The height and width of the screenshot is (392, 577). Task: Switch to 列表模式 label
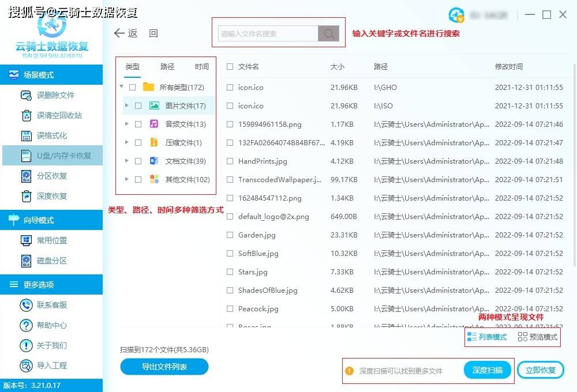pos(493,337)
